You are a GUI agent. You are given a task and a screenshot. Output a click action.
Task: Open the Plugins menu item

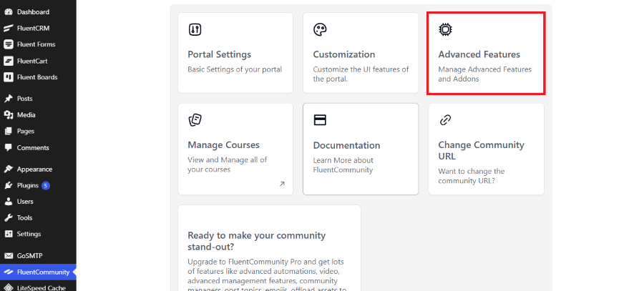[x=38, y=185]
